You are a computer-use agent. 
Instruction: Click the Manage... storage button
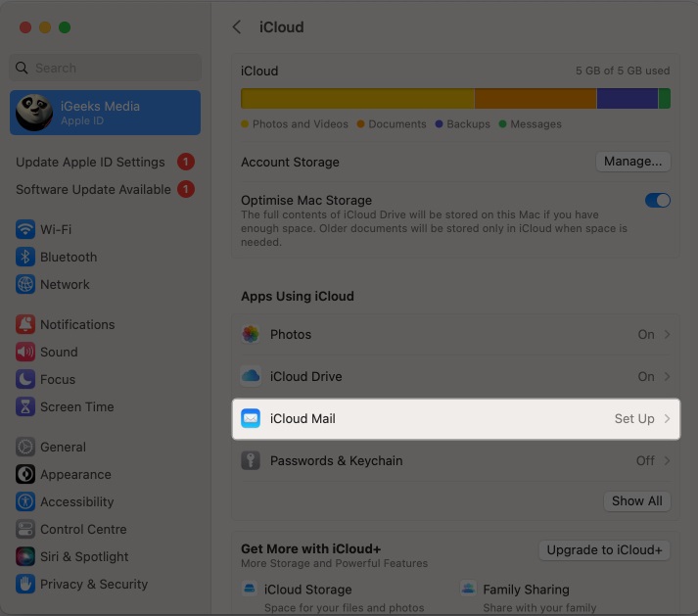pos(632,162)
